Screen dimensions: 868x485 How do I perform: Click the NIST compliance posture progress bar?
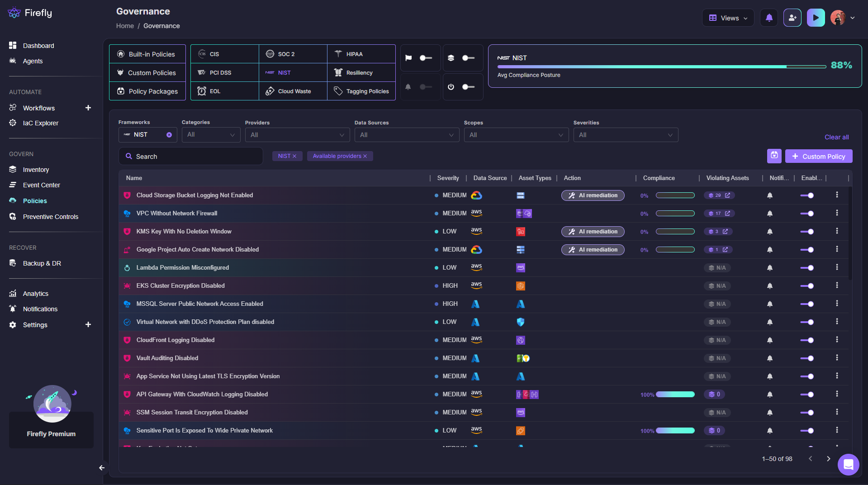[662, 67]
